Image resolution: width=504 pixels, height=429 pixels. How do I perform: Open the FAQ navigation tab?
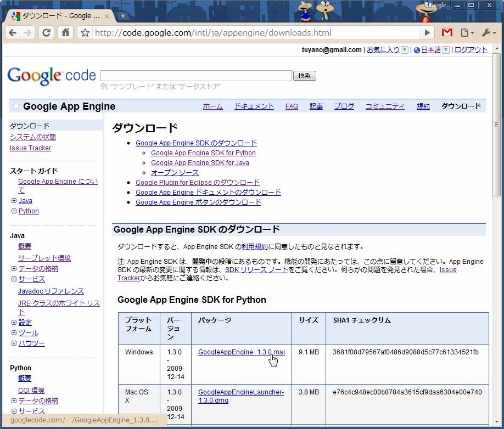click(x=292, y=106)
